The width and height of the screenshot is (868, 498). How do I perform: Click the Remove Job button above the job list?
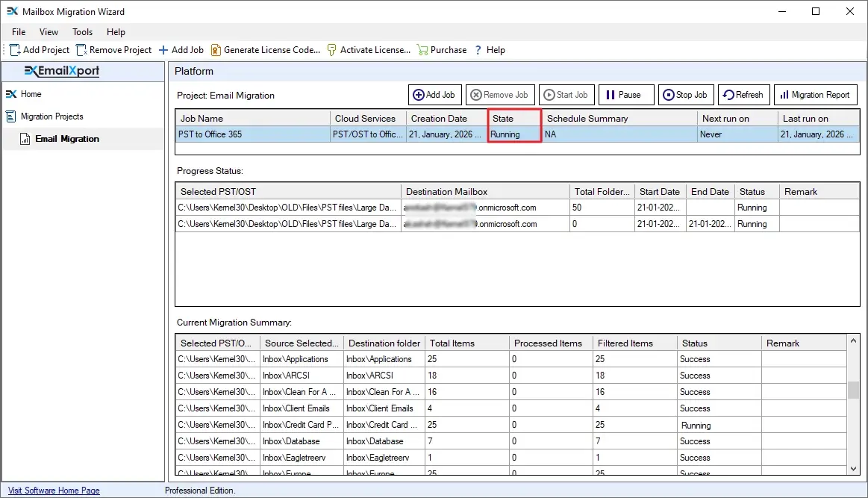point(500,95)
